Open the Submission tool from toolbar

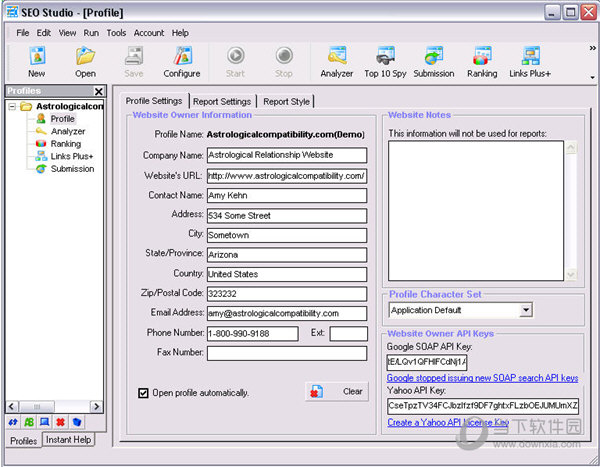[434, 62]
